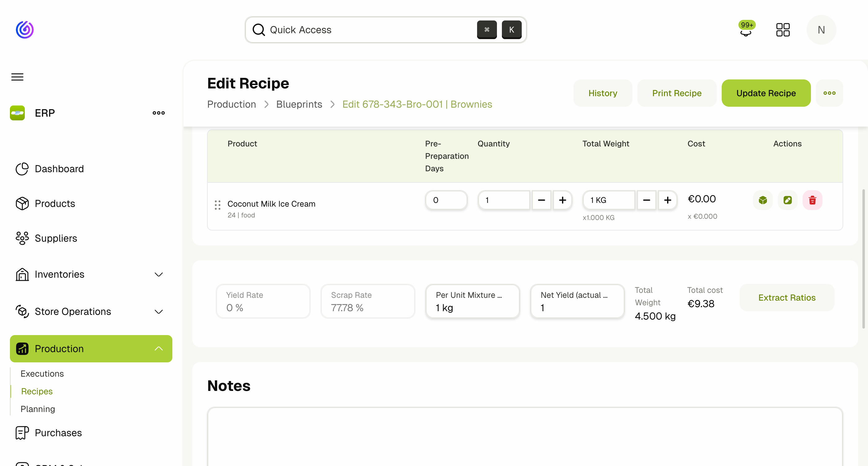Open the Executions submenu item
The height and width of the screenshot is (466, 868).
[x=42, y=374]
